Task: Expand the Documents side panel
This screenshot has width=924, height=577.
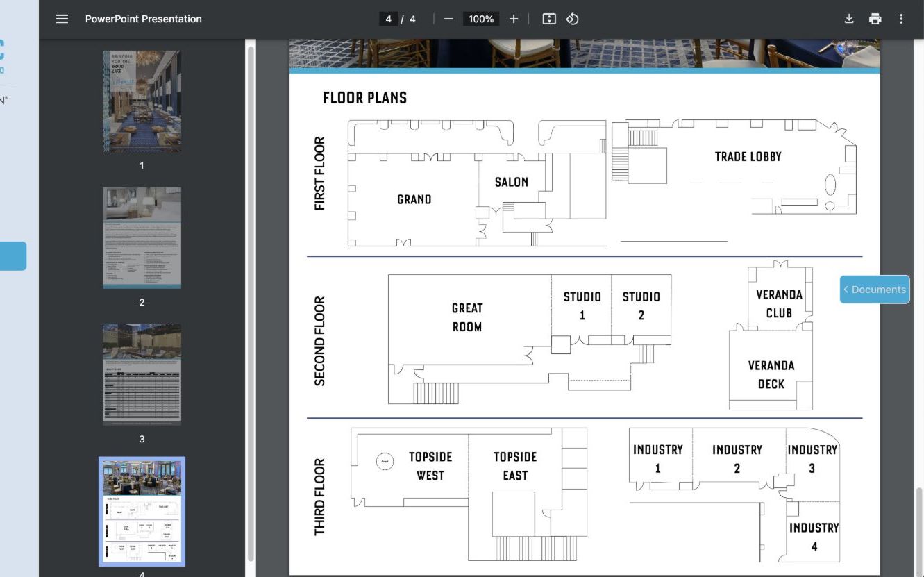Action: (875, 290)
